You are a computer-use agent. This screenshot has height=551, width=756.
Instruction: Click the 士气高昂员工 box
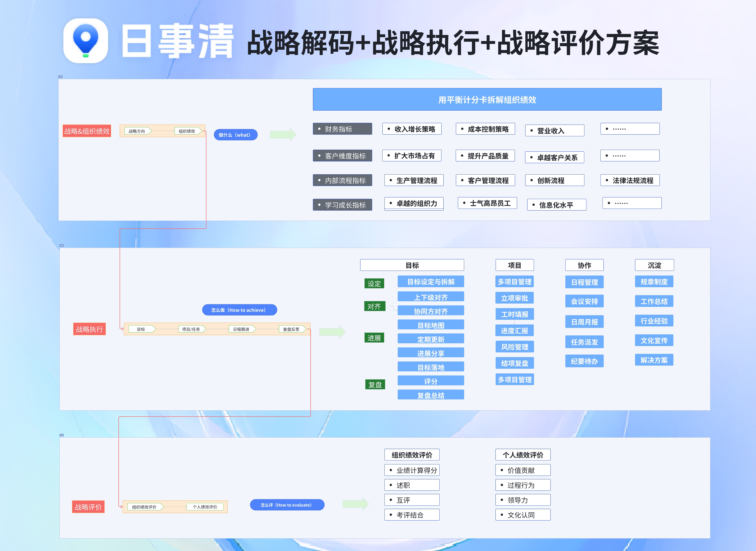coord(487,203)
